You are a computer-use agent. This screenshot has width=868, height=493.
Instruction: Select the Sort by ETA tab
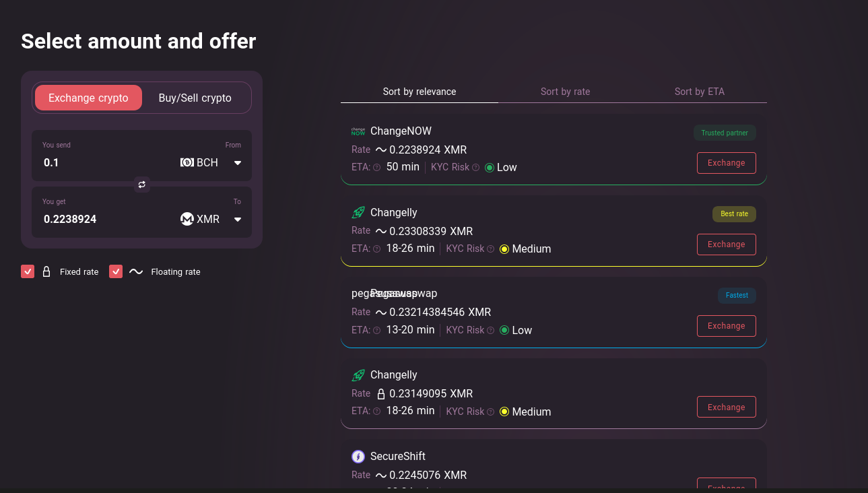tap(699, 92)
